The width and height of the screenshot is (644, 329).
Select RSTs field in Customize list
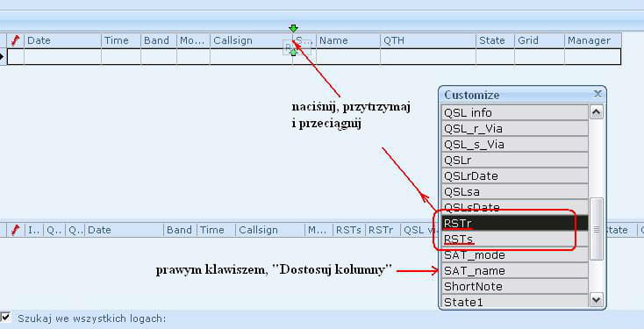(x=515, y=239)
